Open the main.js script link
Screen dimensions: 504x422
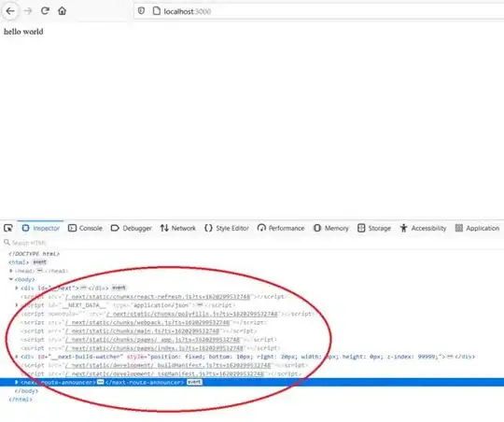click(142, 331)
